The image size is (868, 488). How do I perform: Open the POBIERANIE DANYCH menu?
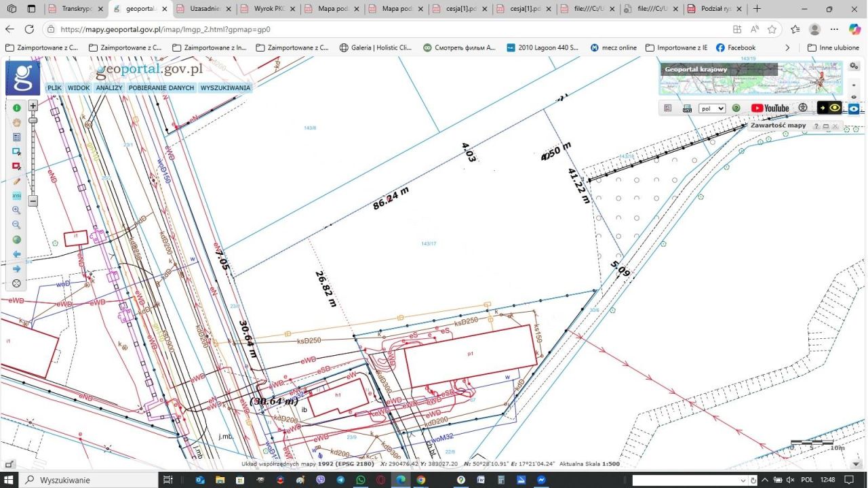click(x=161, y=88)
